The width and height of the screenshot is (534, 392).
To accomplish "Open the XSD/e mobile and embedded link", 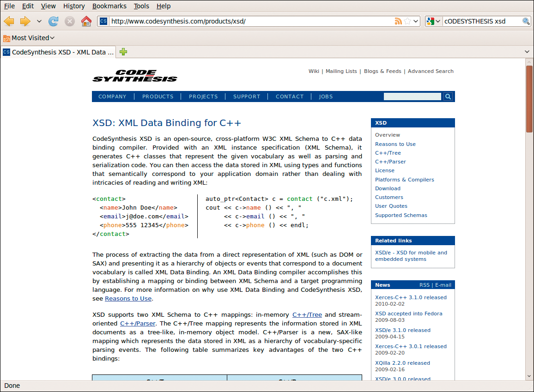I will pos(411,256).
